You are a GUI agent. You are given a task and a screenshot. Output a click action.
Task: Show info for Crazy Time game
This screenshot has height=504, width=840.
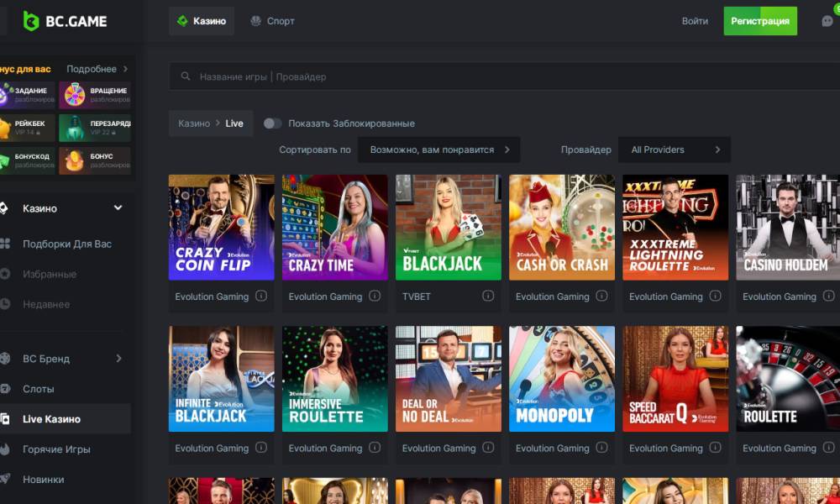(375, 296)
